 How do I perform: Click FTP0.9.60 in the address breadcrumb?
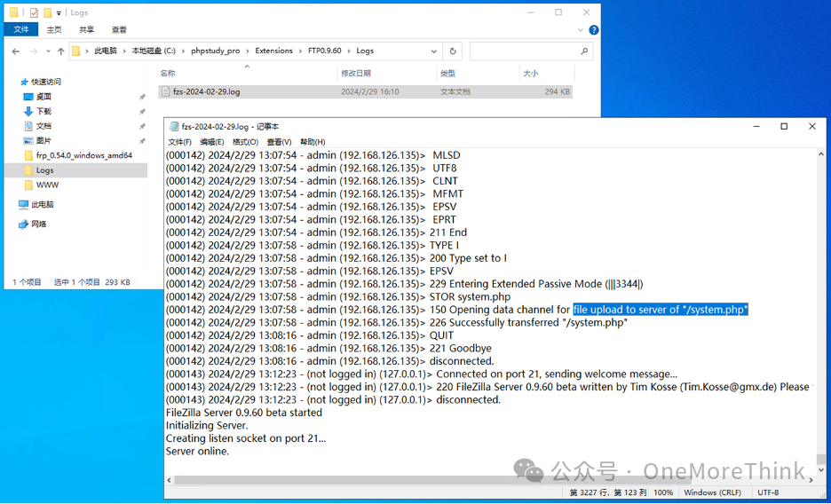[x=324, y=51]
